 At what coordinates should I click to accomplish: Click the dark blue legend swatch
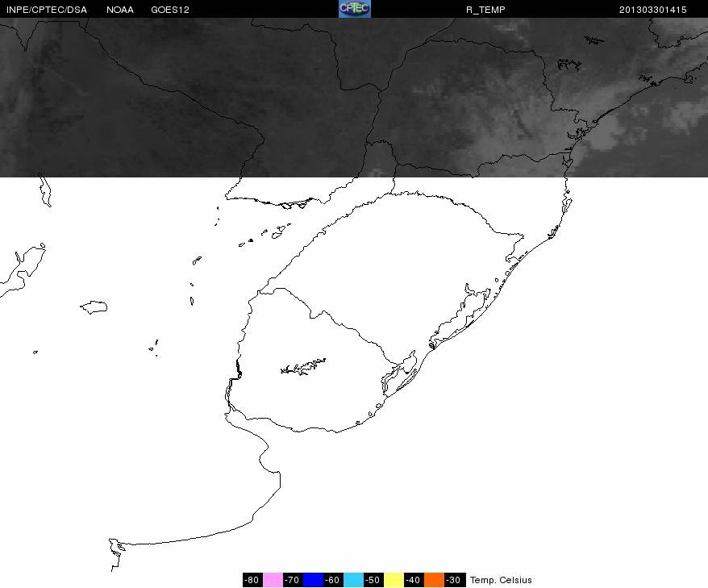(x=314, y=580)
